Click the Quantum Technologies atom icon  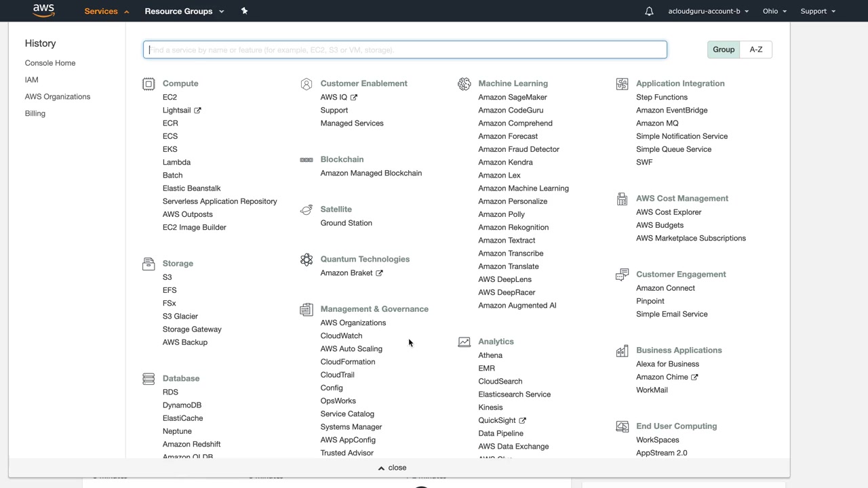pos(307,260)
